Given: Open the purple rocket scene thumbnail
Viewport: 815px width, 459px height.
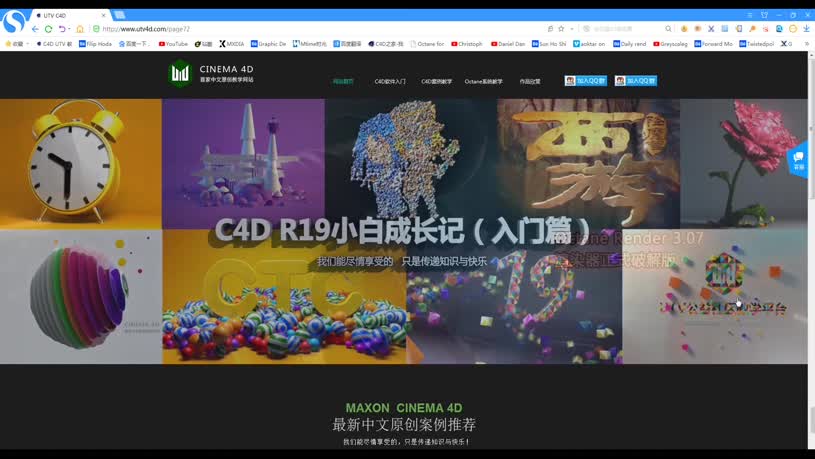Looking at the screenshot, I should [x=243, y=164].
